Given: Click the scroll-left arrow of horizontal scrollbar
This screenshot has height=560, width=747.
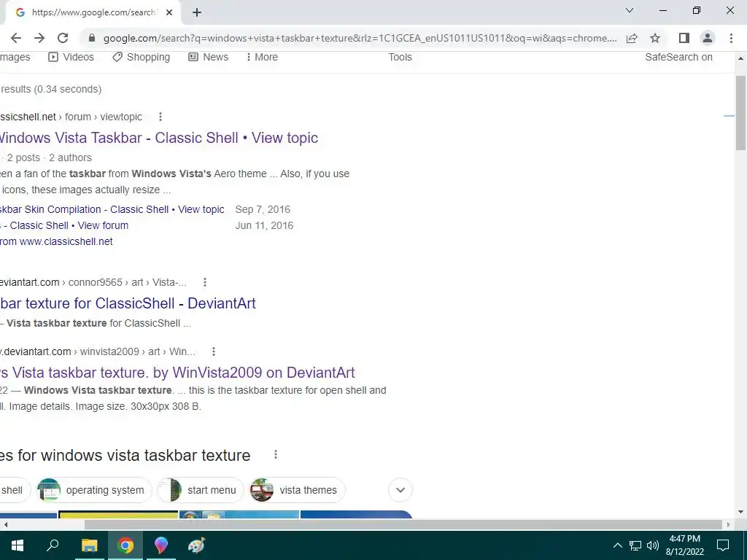Looking at the screenshot, I should point(6,525).
